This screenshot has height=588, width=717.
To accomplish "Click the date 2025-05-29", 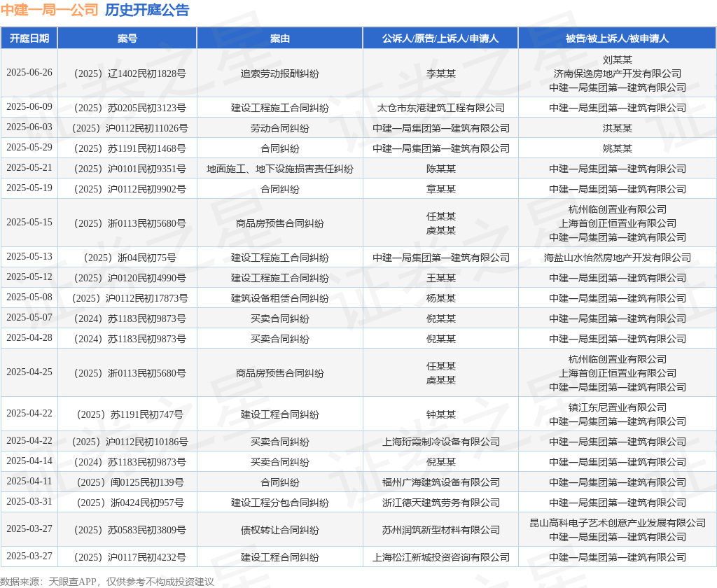I will pyautogui.click(x=29, y=148).
